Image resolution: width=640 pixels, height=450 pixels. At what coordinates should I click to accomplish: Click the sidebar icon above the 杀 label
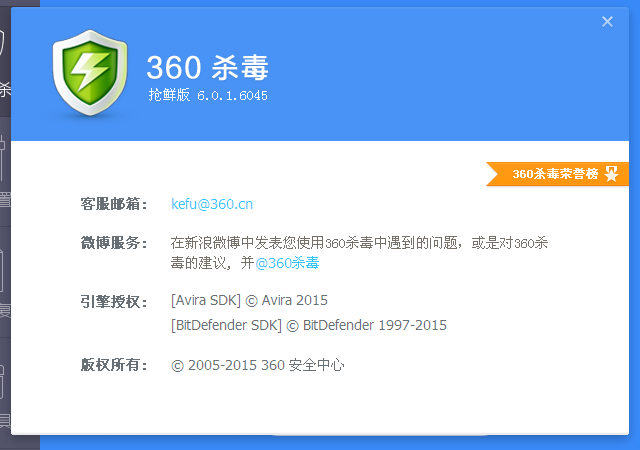click(4, 45)
